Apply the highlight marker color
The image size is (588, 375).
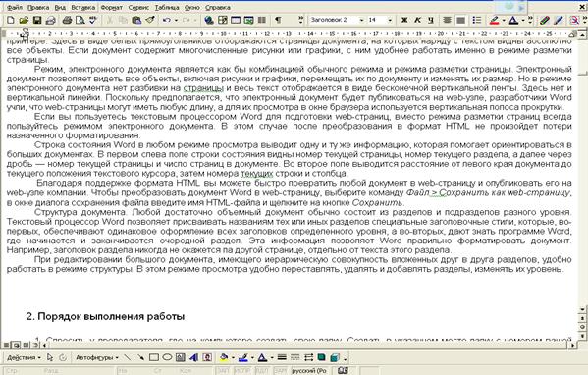494,20
